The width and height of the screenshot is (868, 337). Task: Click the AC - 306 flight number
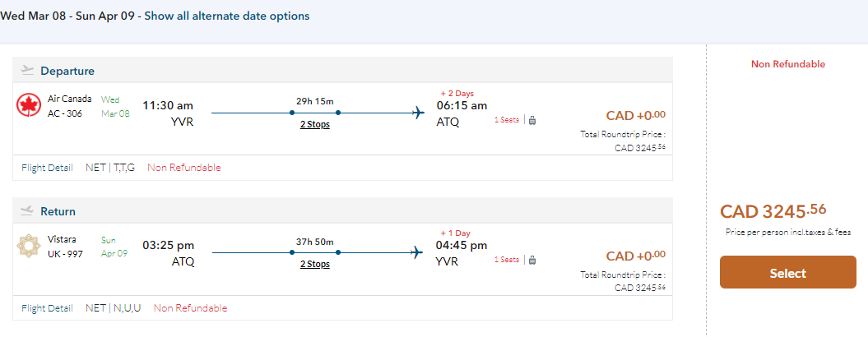tap(67, 113)
